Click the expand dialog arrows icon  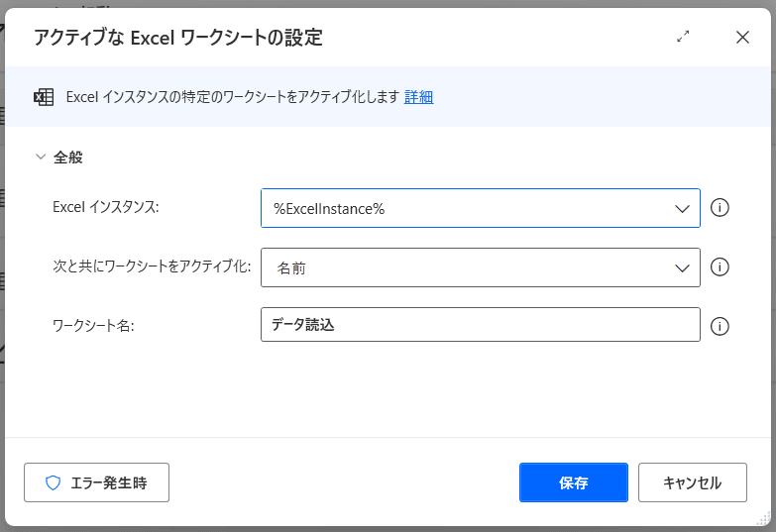tap(683, 37)
